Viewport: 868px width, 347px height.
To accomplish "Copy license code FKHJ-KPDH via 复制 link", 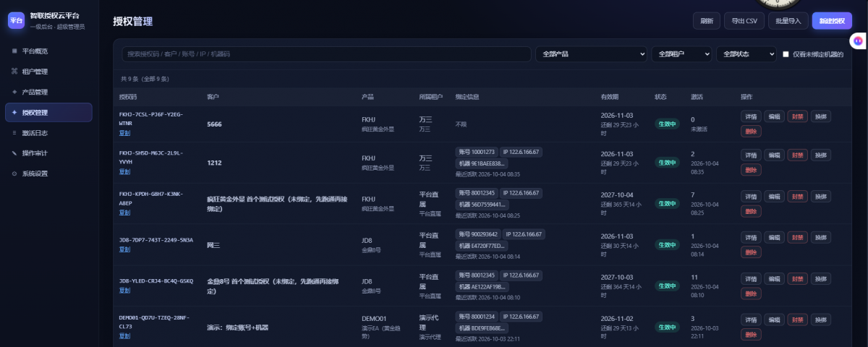I will pyautogui.click(x=125, y=213).
